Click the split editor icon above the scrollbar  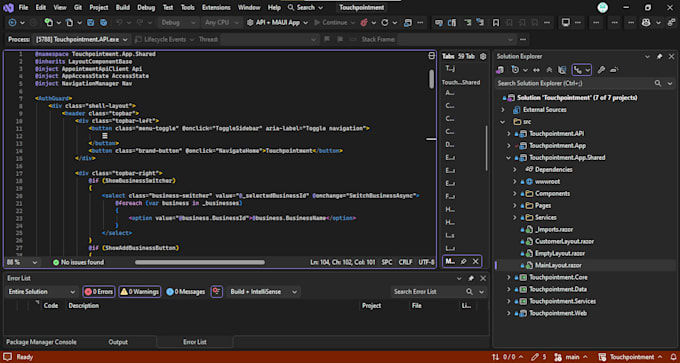[x=432, y=56]
